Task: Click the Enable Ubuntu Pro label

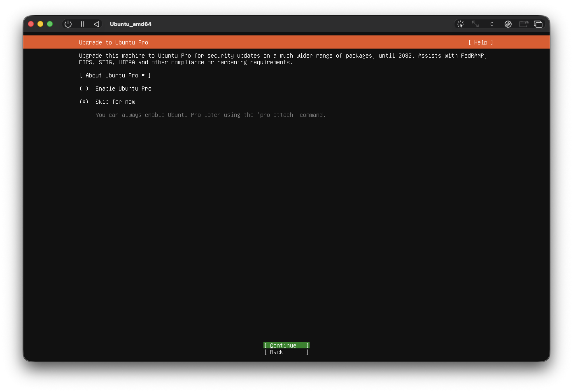Action: (x=123, y=89)
